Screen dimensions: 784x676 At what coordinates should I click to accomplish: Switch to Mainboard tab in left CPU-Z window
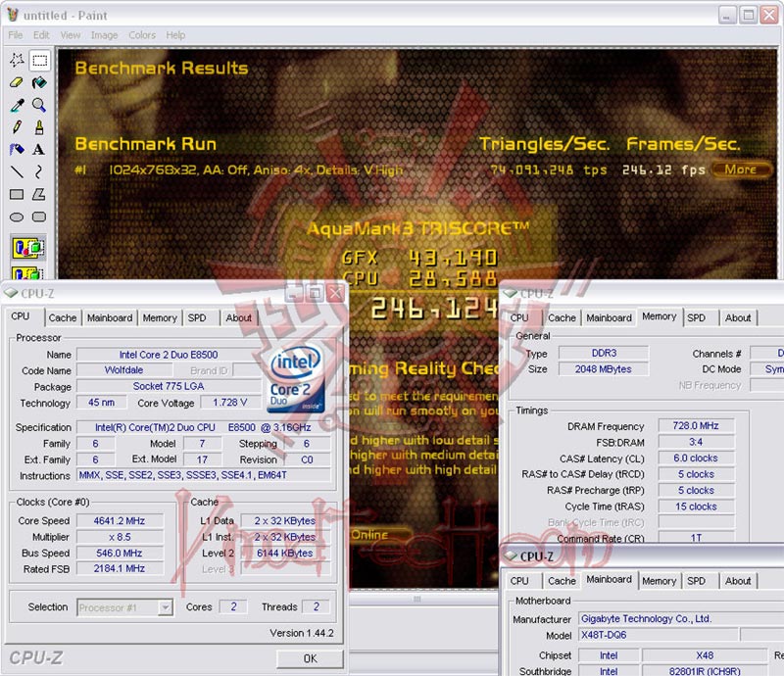click(110, 318)
